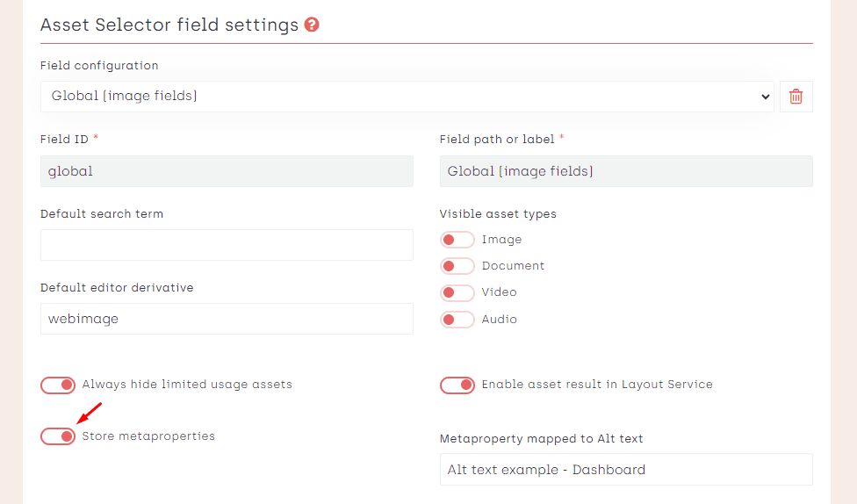The height and width of the screenshot is (504, 857).
Task: Click the 'Field configuration' label text
Action: 99,66
